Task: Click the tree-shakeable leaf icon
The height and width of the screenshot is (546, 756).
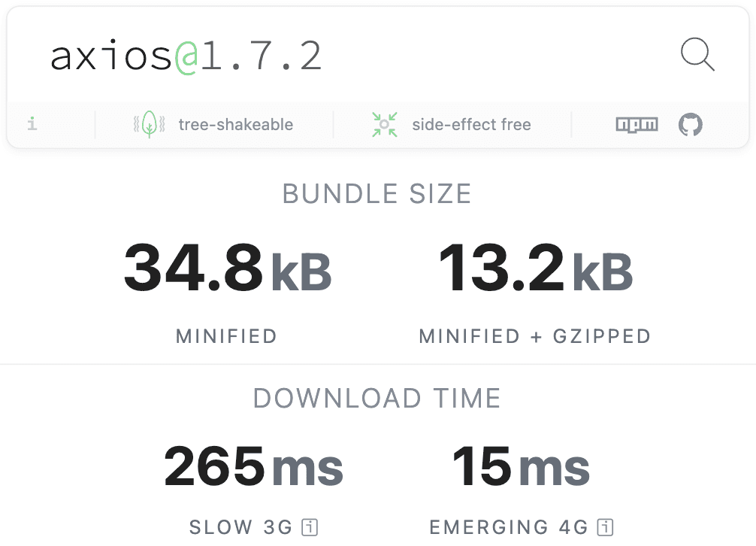Action: click(x=149, y=124)
